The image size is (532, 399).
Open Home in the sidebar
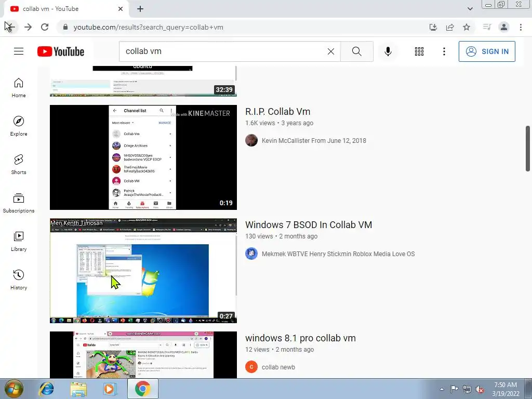pos(19,87)
